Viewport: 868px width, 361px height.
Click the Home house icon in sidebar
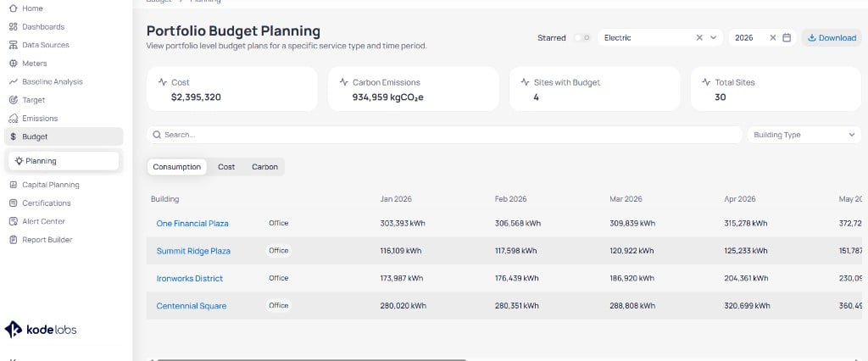point(14,8)
